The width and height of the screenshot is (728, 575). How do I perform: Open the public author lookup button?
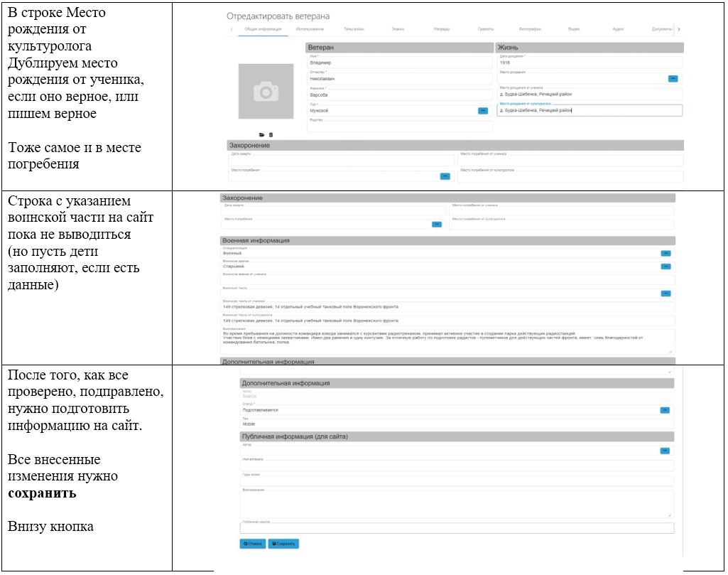pyautogui.click(x=665, y=451)
